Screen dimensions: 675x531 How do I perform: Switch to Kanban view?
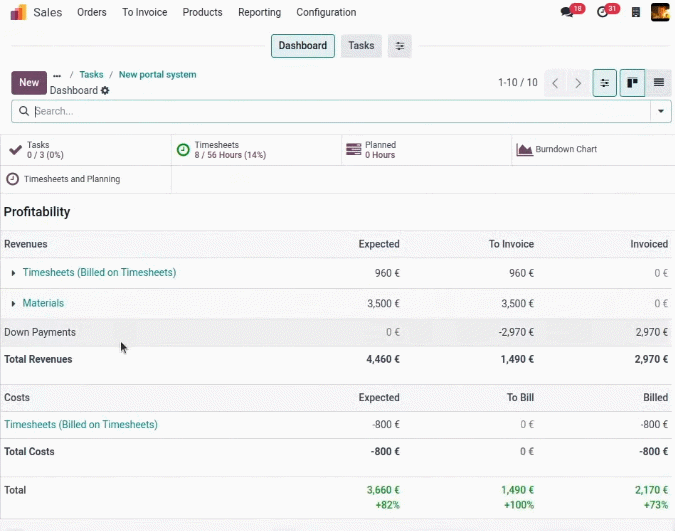click(632, 83)
